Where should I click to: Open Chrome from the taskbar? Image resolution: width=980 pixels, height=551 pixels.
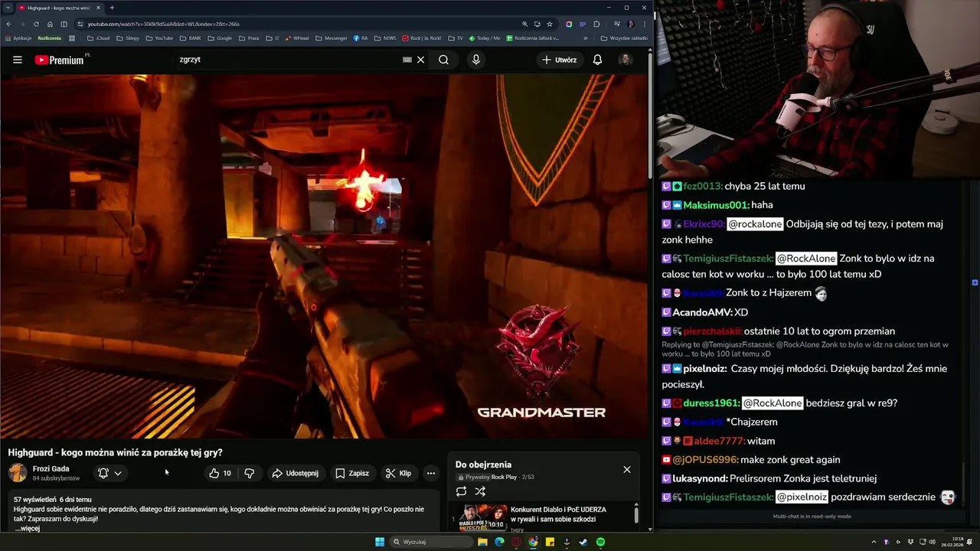(533, 542)
